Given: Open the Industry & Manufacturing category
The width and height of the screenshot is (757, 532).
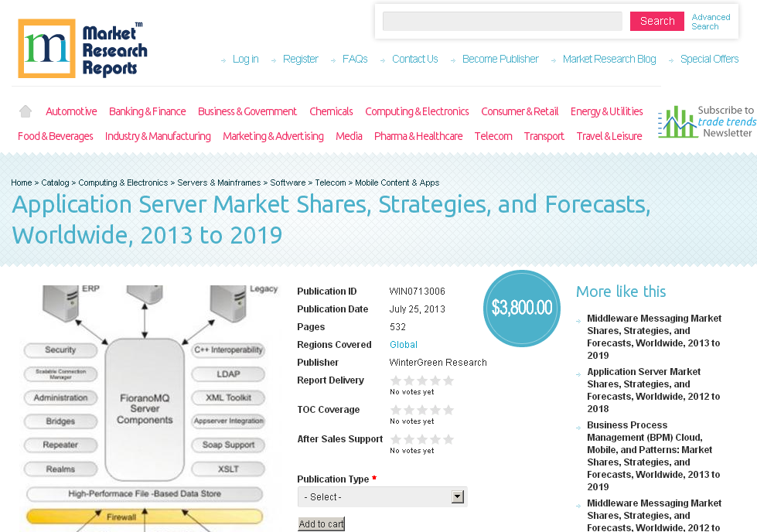Looking at the screenshot, I should pyautogui.click(x=158, y=136).
